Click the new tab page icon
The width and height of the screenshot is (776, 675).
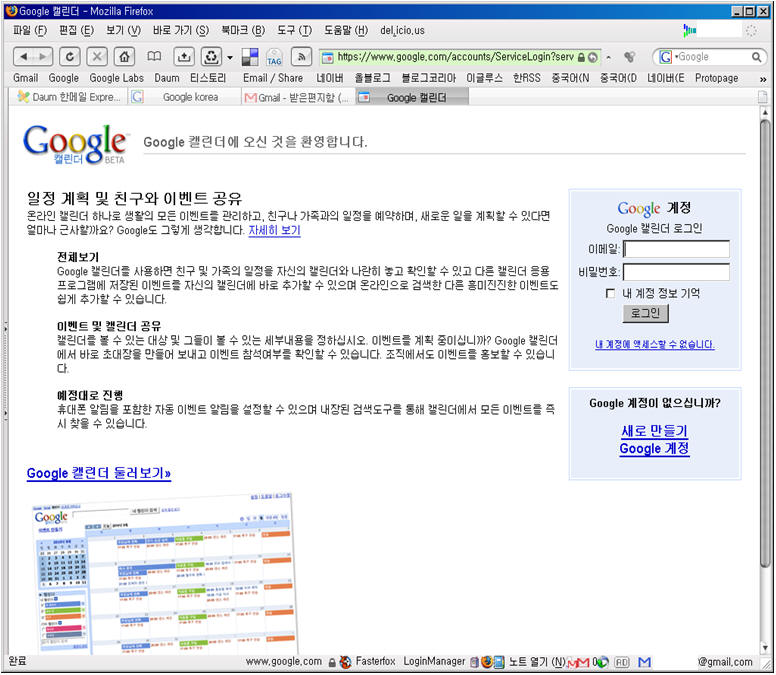coord(763,97)
